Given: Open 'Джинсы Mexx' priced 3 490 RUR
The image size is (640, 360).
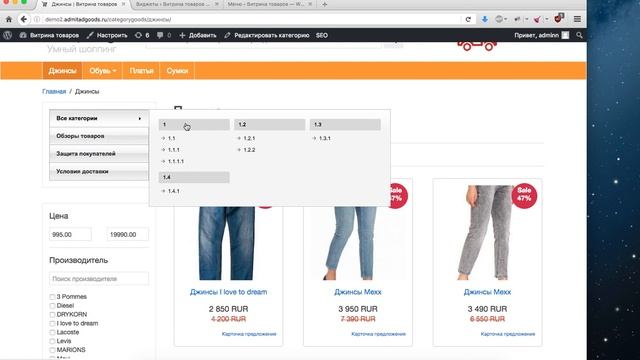Looking at the screenshot, I should click(x=487, y=292).
